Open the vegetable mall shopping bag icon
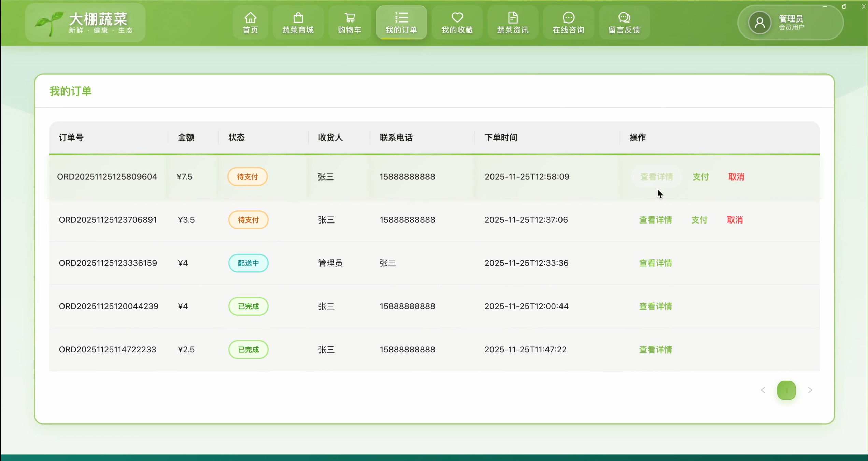This screenshot has height=461, width=868. (x=298, y=18)
